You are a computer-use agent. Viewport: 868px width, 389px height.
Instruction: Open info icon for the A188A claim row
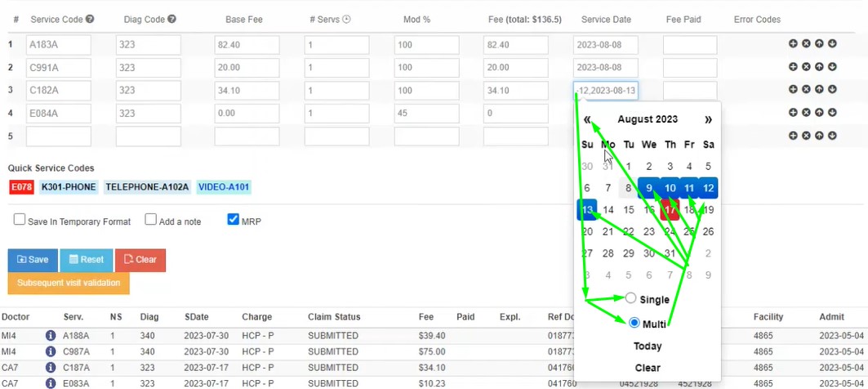[51, 336]
